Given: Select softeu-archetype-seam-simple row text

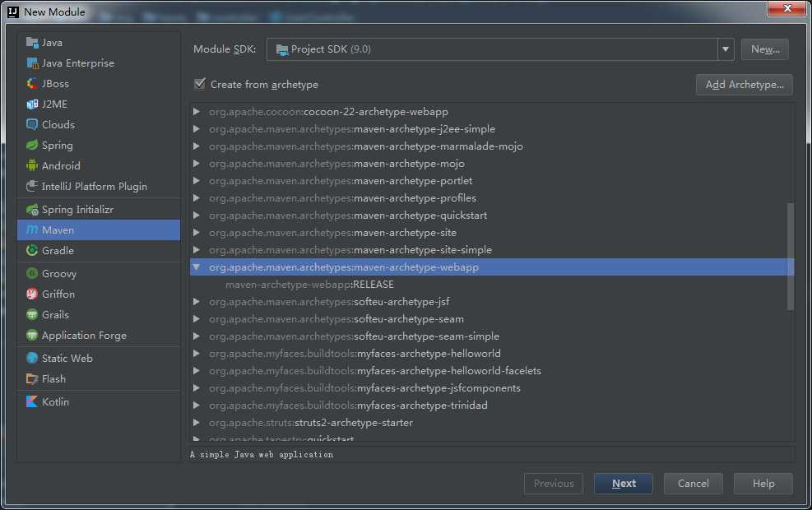Looking at the screenshot, I should [354, 336].
